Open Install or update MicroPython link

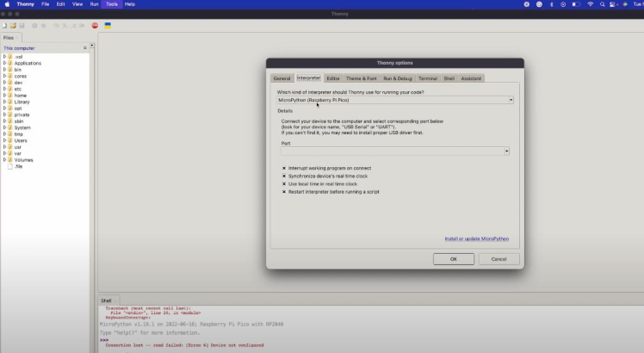(x=476, y=238)
